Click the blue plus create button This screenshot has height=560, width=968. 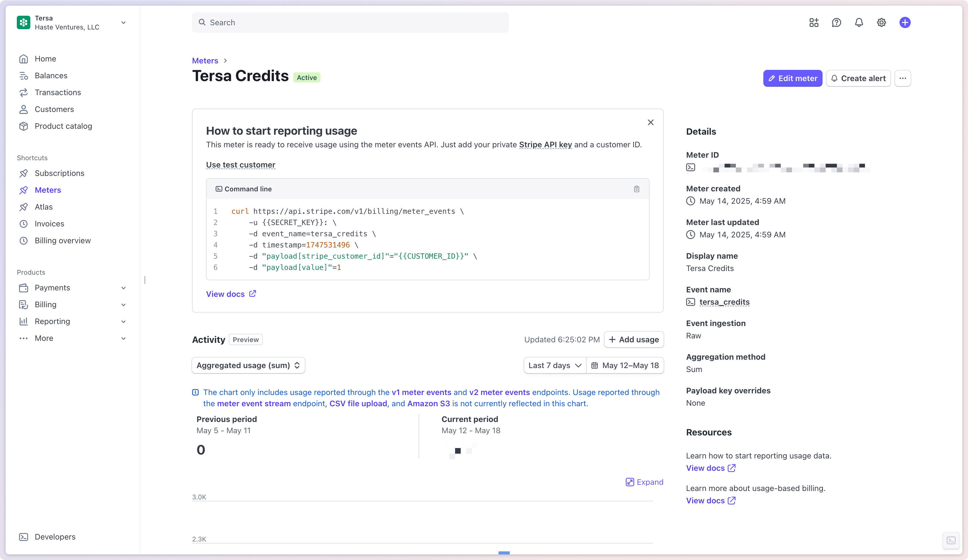tap(905, 23)
